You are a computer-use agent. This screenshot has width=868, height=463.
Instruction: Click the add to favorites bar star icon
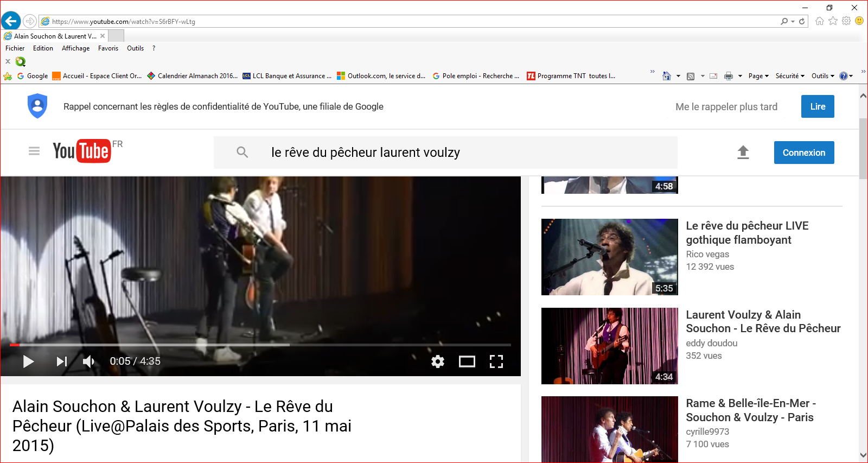[8, 76]
